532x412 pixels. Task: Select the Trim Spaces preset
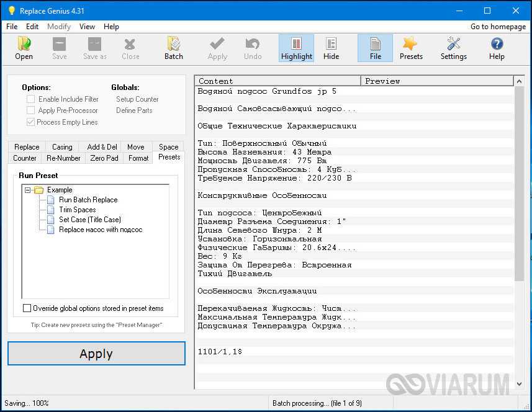click(x=77, y=210)
